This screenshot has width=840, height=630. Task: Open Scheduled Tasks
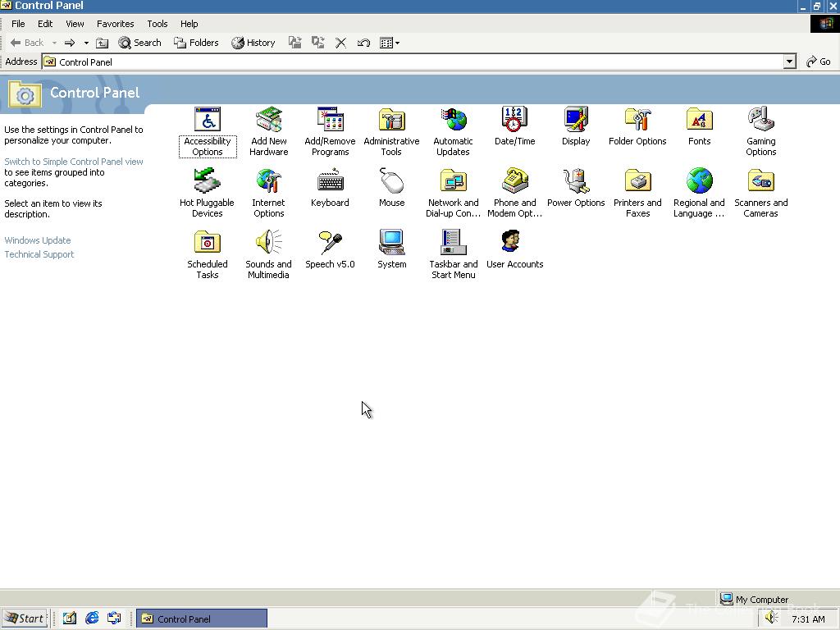pos(208,254)
